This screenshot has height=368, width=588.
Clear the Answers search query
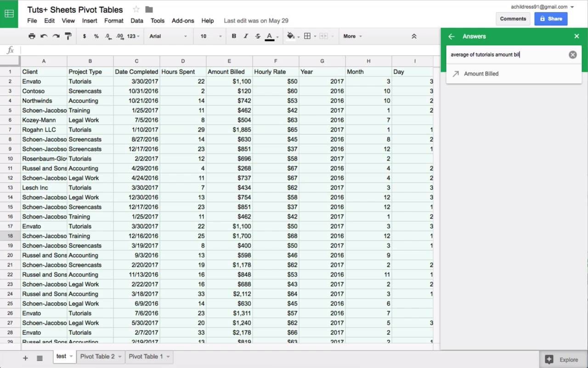pos(572,55)
